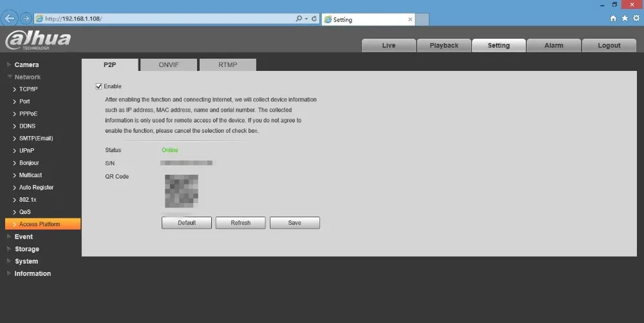This screenshot has width=644, height=323.
Task: Click the Save button
Action: click(294, 222)
